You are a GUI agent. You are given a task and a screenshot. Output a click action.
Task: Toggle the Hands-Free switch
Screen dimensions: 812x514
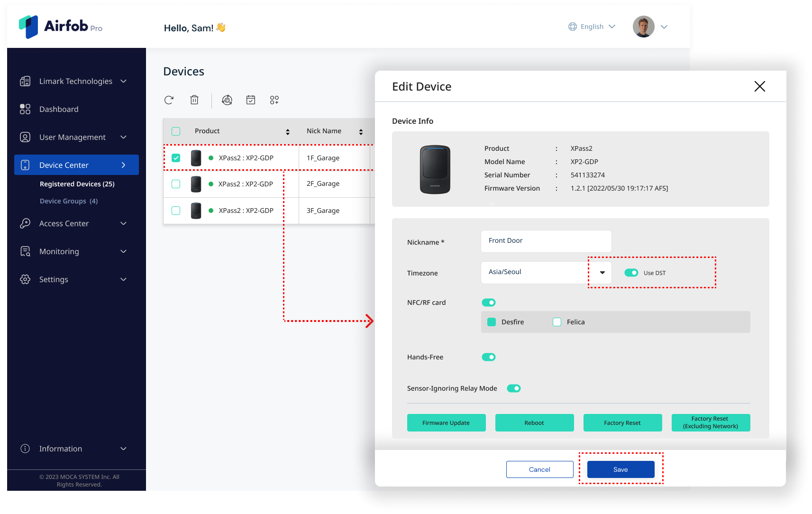pos(489,357)
